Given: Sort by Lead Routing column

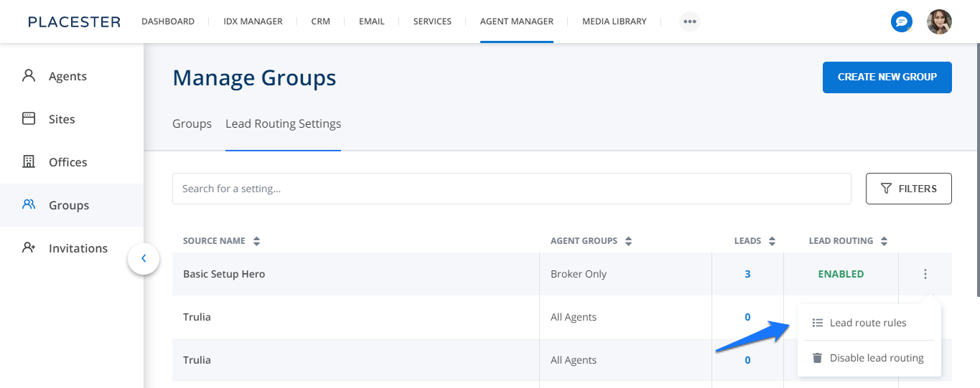Looking at the screenshot, I should click(884, 241).
